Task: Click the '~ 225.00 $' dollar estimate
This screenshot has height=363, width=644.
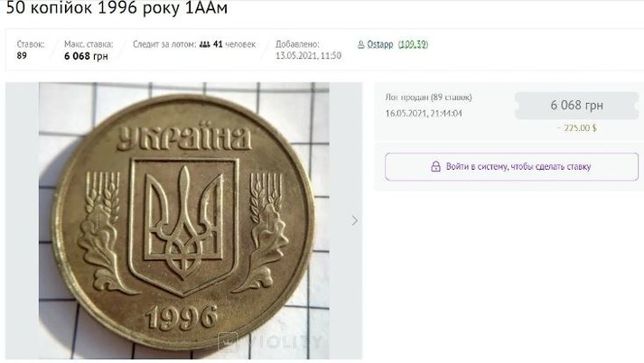Action: pyautogui.click(x=576, y=128)
